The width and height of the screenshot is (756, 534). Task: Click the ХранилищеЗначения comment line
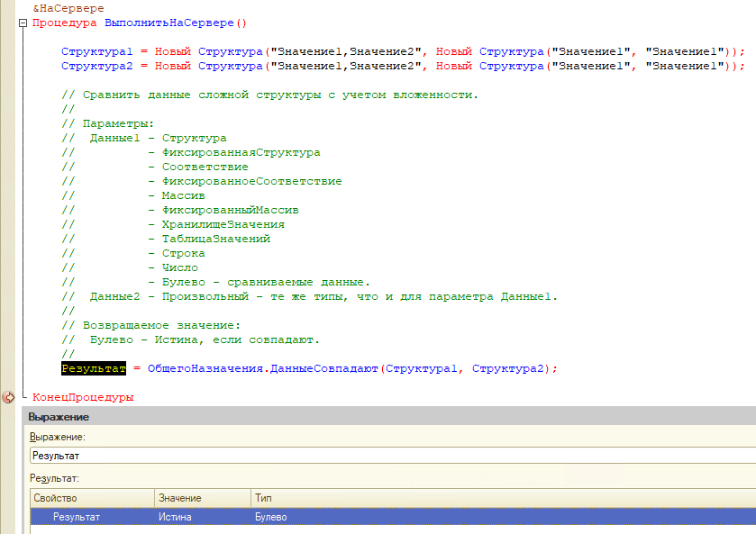coord(223,224)
